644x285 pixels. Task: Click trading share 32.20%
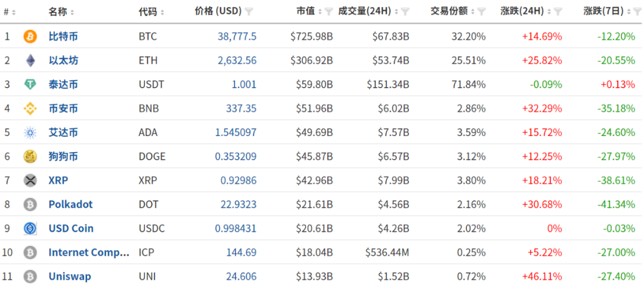coord(468,36)
